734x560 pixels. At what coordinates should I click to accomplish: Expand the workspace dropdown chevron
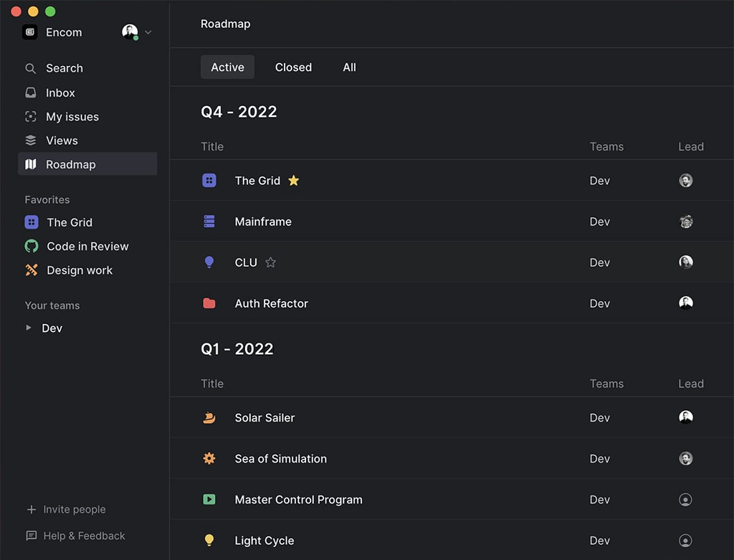pyautogui.click(x=148, y=32)
